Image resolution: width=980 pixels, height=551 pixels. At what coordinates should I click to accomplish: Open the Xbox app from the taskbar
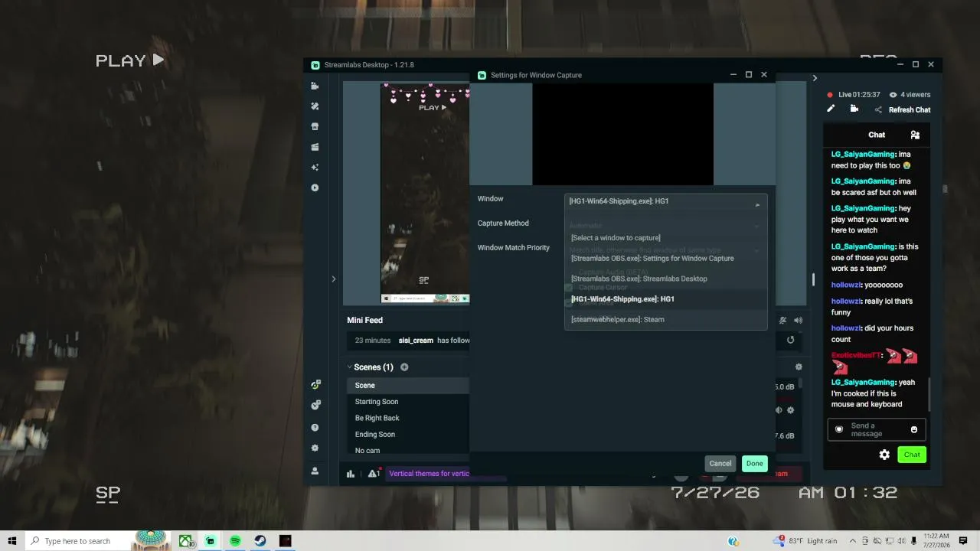coord(186,541)
